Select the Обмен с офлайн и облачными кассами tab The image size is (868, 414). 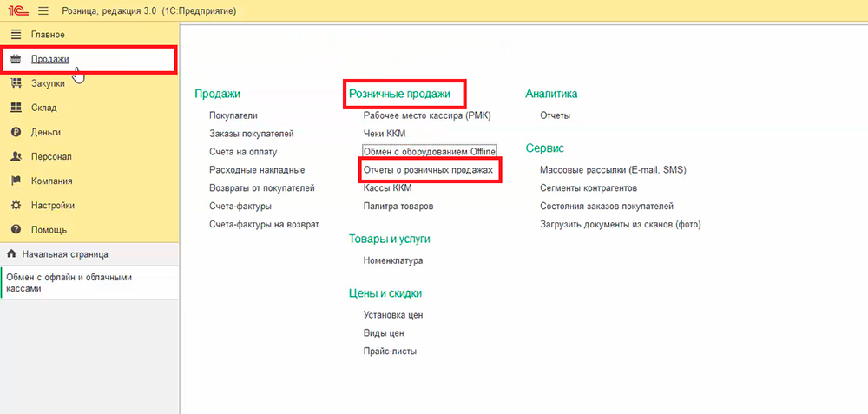69,283
